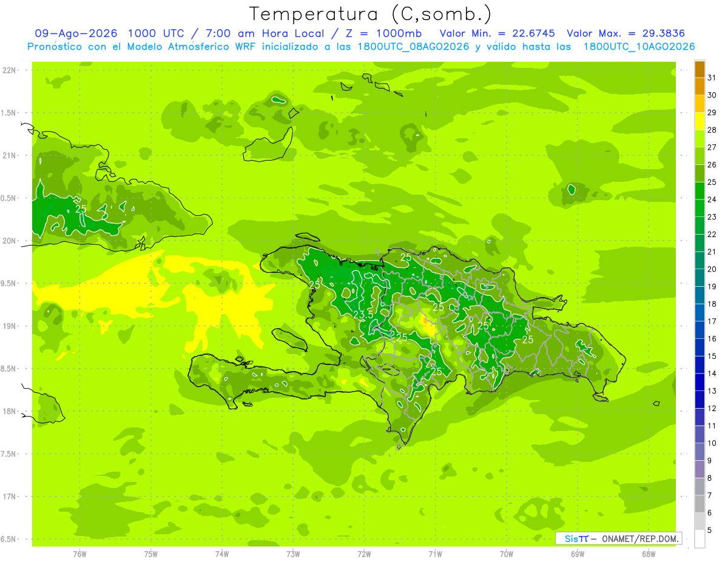
Task: Click the legend value '5'
Action: click(x=710, y=530)
